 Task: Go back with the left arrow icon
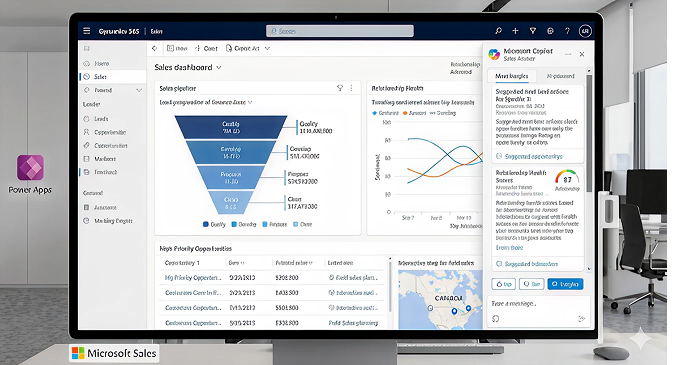point(155,49)
